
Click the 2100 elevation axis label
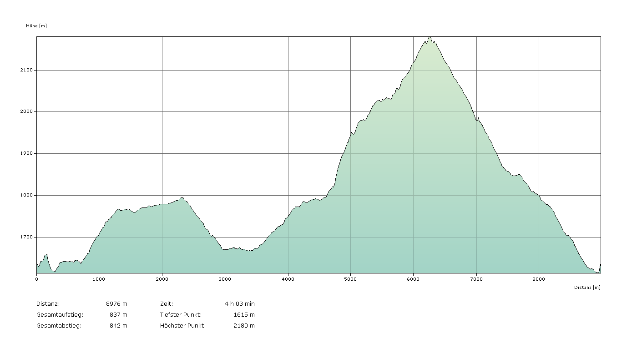point(27,70)
